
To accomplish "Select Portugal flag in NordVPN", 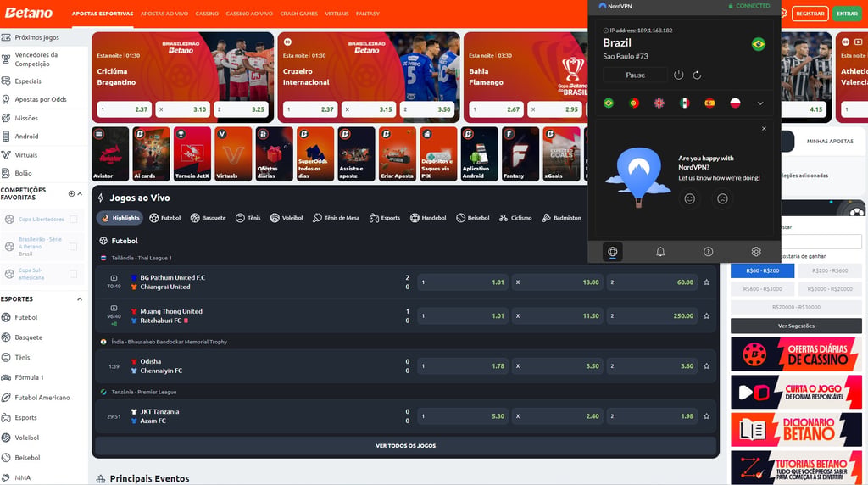I will [634, 103].
